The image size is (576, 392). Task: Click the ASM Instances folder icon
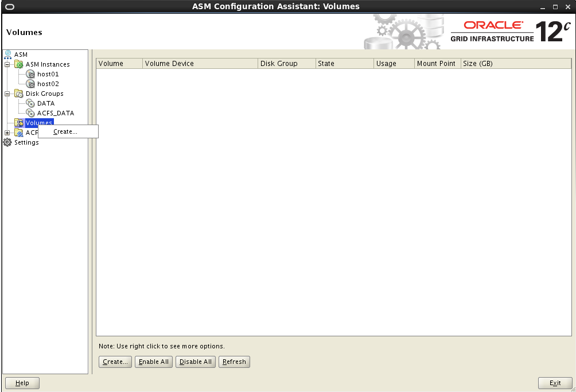(19, 64)
